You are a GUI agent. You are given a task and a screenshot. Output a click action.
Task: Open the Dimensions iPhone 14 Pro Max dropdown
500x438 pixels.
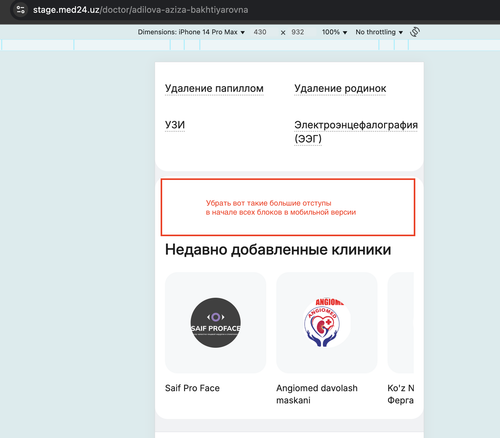(x=191, y=32)
